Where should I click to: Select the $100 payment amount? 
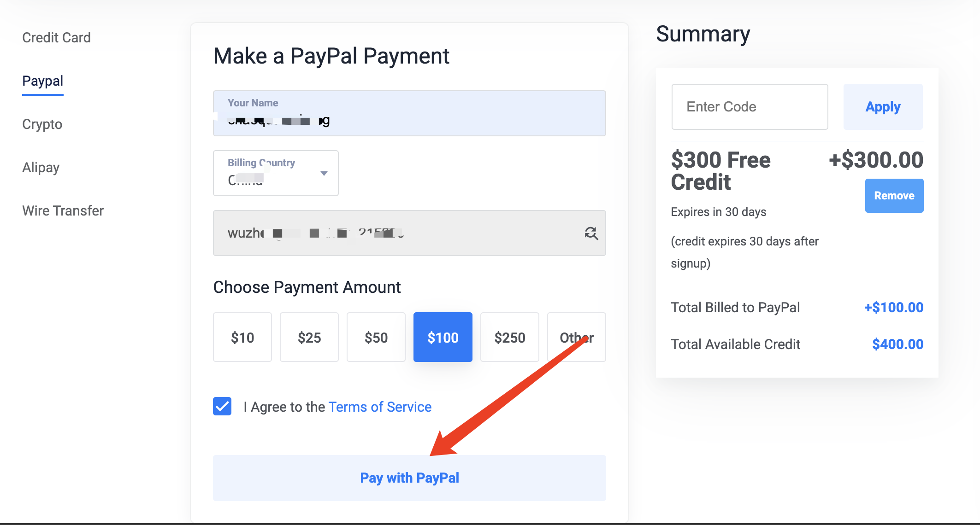[x=443, y=337]
